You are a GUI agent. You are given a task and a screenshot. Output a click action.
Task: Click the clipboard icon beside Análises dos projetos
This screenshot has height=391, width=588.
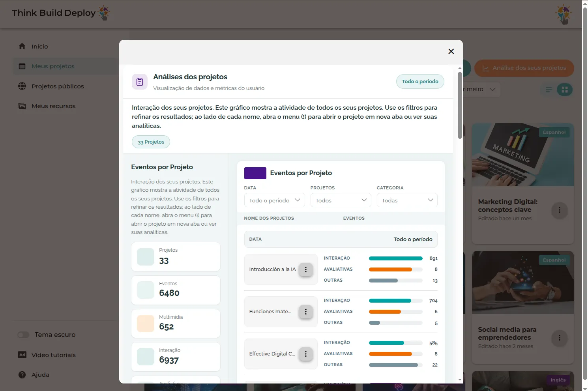click(x=140, y=82)
